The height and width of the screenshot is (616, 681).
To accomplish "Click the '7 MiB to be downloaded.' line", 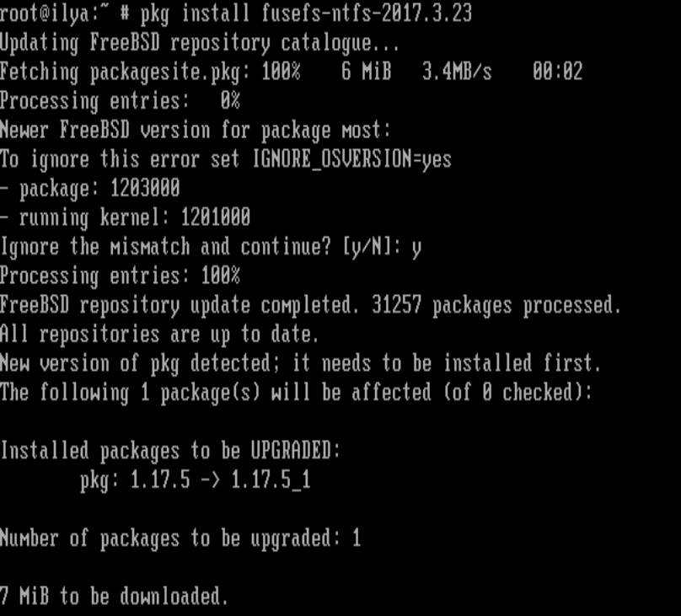I will (x=115, y=597).
